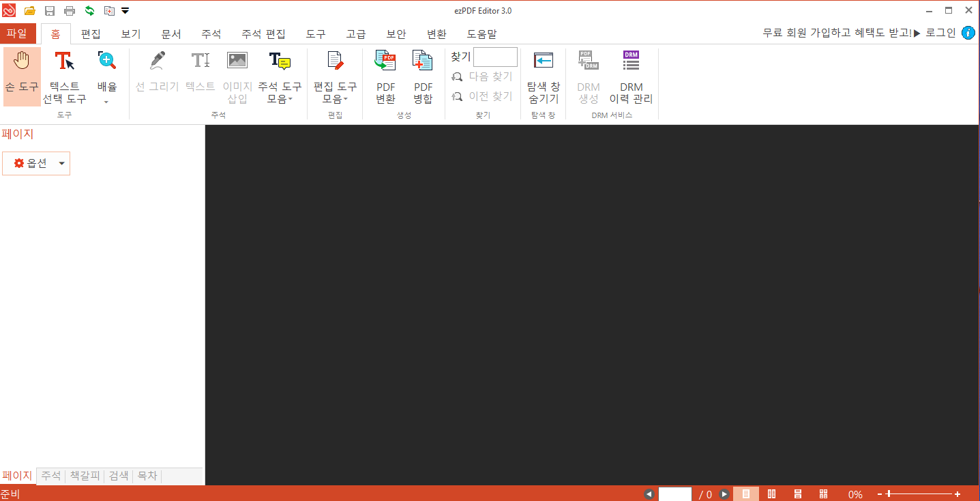980x501 pixels.
Task: Switch to the 보안 ribbon tab
Action: [x=396, y=33]
